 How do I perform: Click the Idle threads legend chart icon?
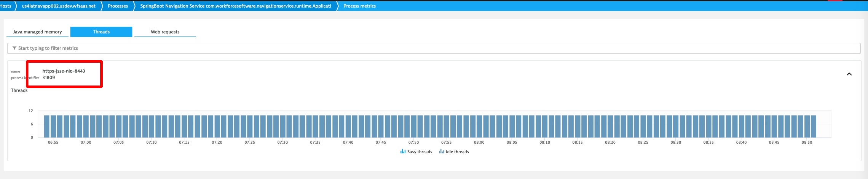tap(441, 151)
